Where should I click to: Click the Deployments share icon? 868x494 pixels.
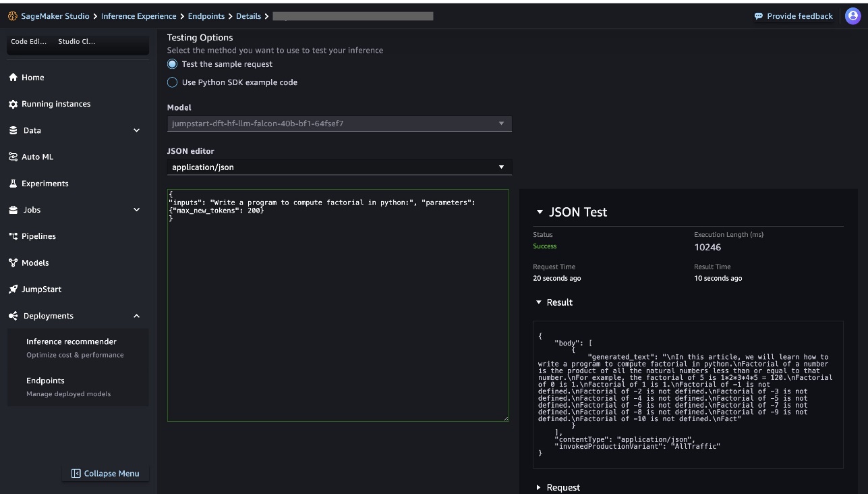13,316
